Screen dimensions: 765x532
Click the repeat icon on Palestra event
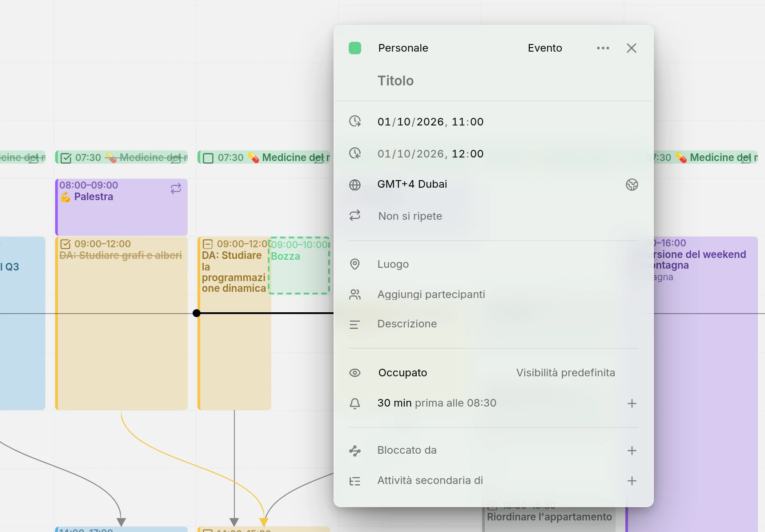[x=176, y=189]
